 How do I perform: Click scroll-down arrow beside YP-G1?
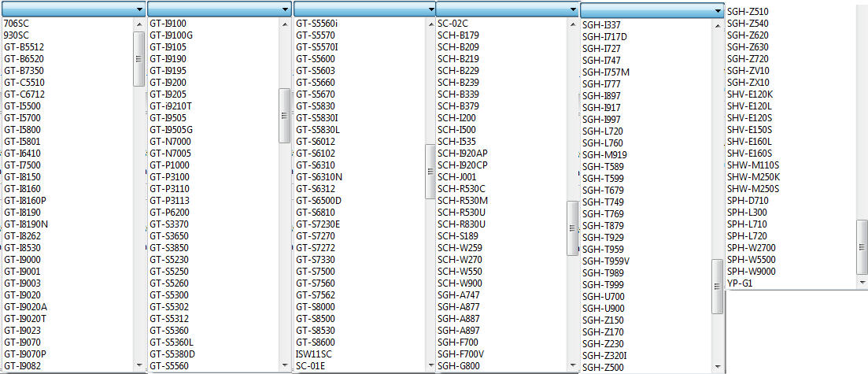(862, 283)
